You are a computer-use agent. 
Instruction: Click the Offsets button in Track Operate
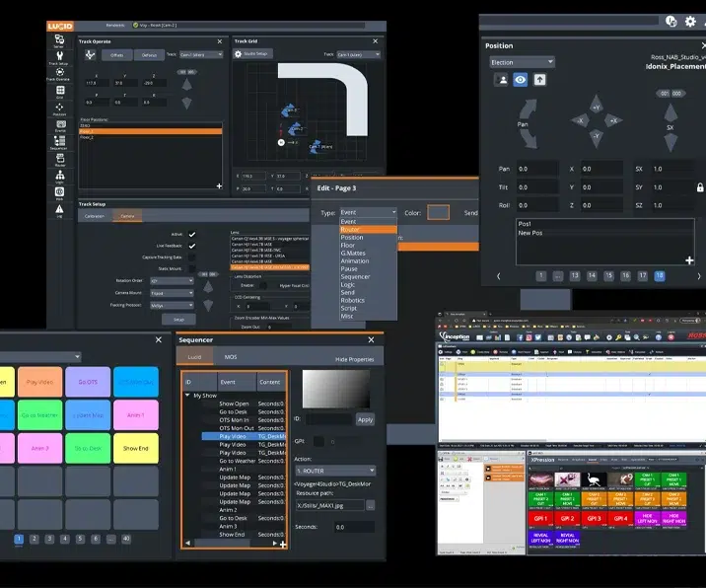(x=116, y=55)
